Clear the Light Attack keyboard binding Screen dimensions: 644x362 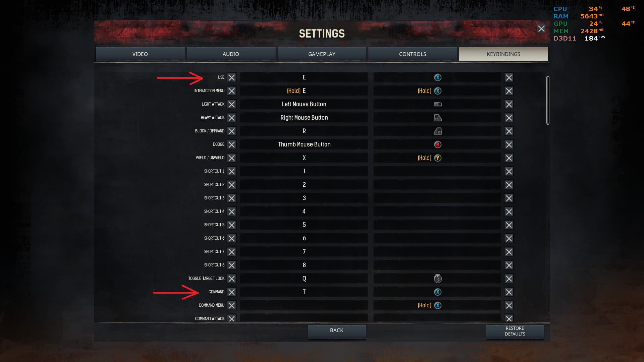pyautogui.click(x=231, y=104)
